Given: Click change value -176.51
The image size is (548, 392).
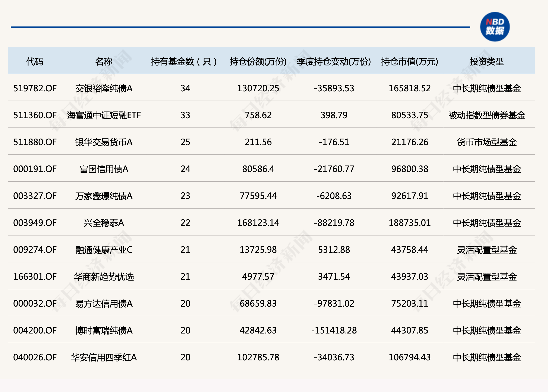Looking at the screenshot, I should click(x=334, y=142).
